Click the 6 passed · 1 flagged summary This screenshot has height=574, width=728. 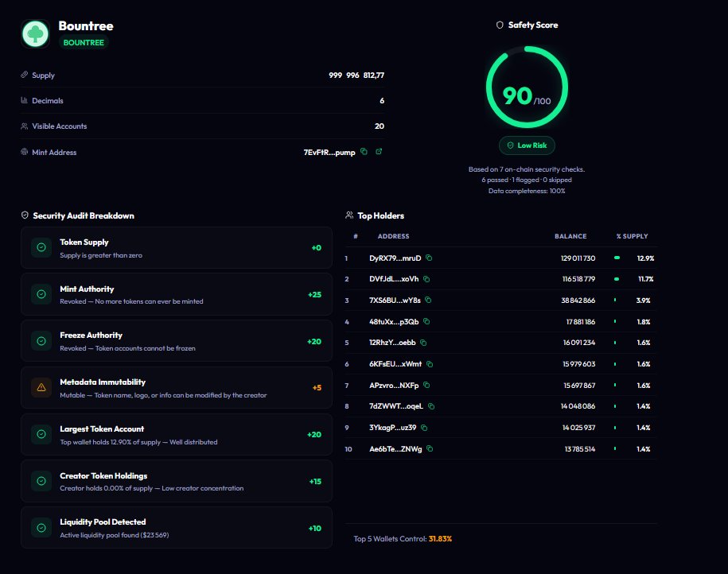527,180
